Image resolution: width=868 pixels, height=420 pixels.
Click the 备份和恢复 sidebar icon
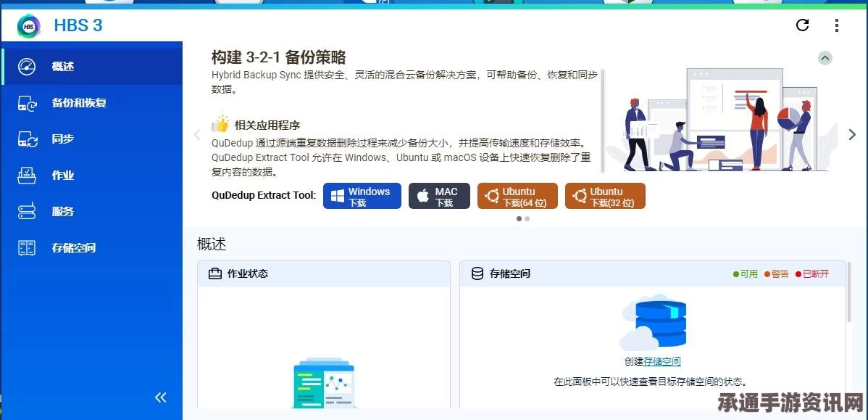click(x=27, y=103)
